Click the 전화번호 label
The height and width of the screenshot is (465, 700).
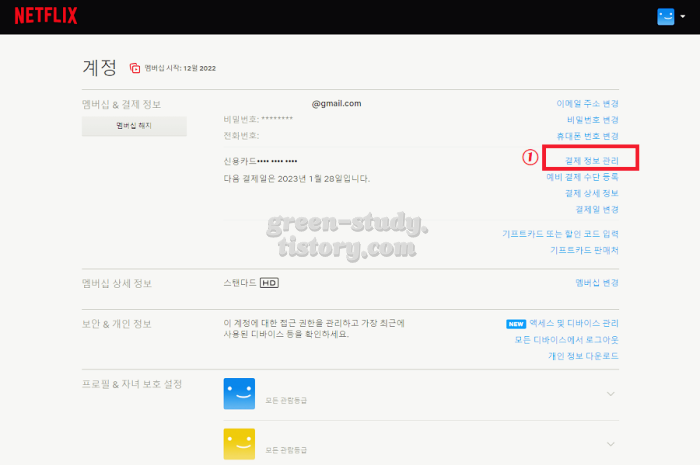click(241, 135)
